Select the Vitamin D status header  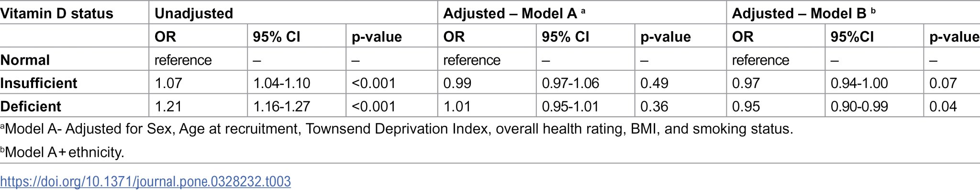pyautogui.click(x=56, y=13)
